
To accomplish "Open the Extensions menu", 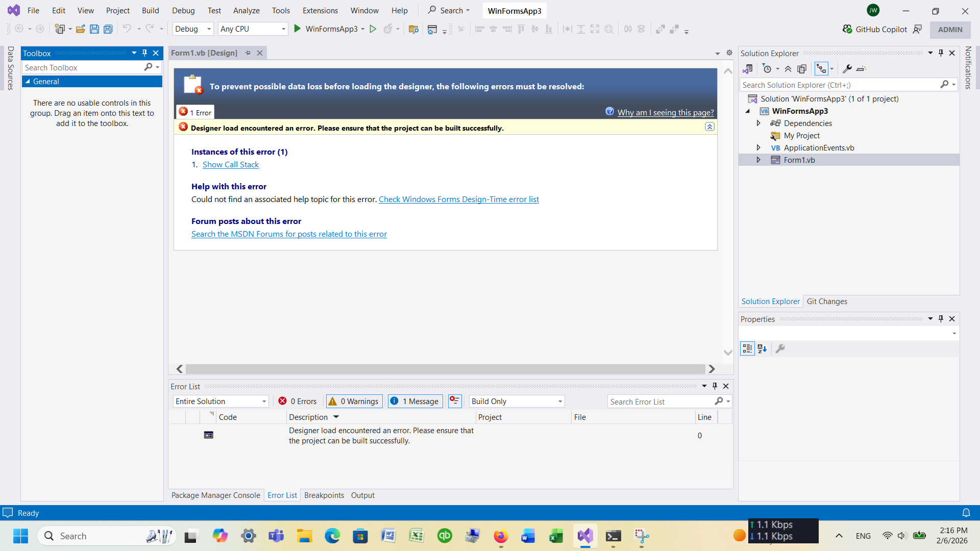I will point(320,10).
